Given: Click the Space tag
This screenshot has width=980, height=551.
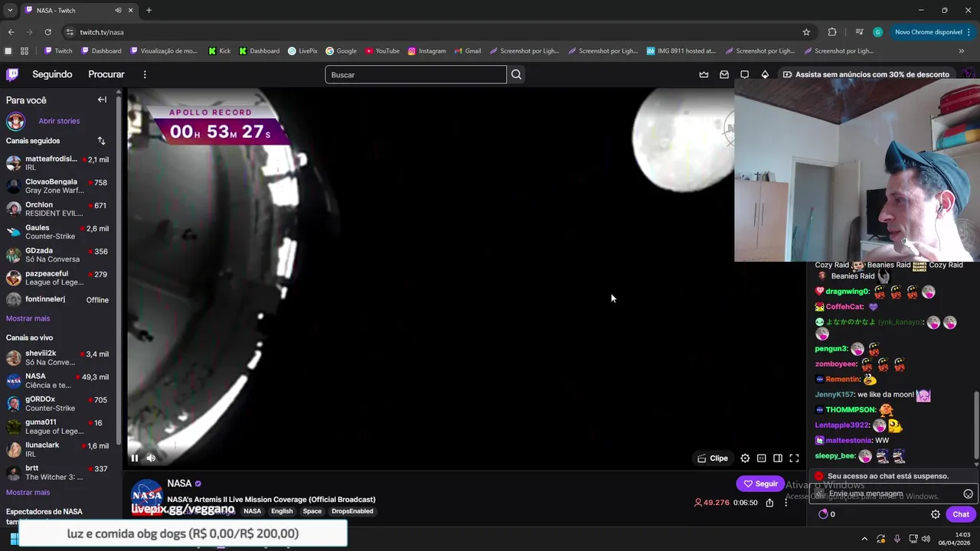Looking at the screenshot, I should click(312, 511).
